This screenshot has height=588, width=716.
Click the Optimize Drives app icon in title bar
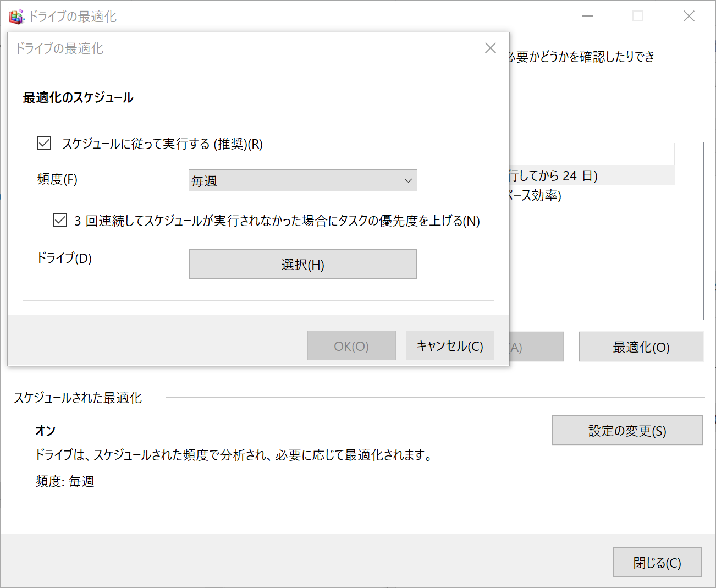(x=16, y=17)
